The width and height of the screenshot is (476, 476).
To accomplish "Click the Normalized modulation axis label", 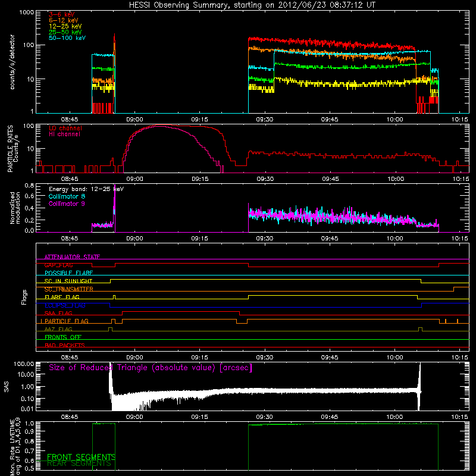I will point(15,208).
